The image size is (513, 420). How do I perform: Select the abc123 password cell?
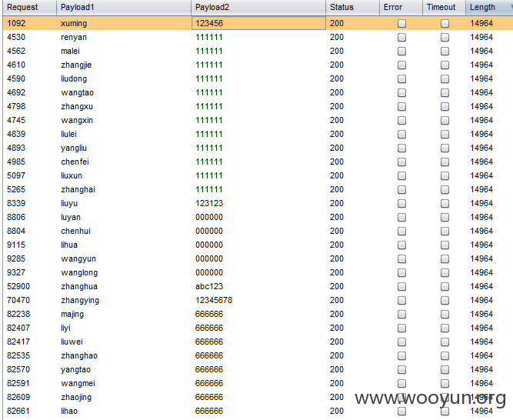(209, 286)
